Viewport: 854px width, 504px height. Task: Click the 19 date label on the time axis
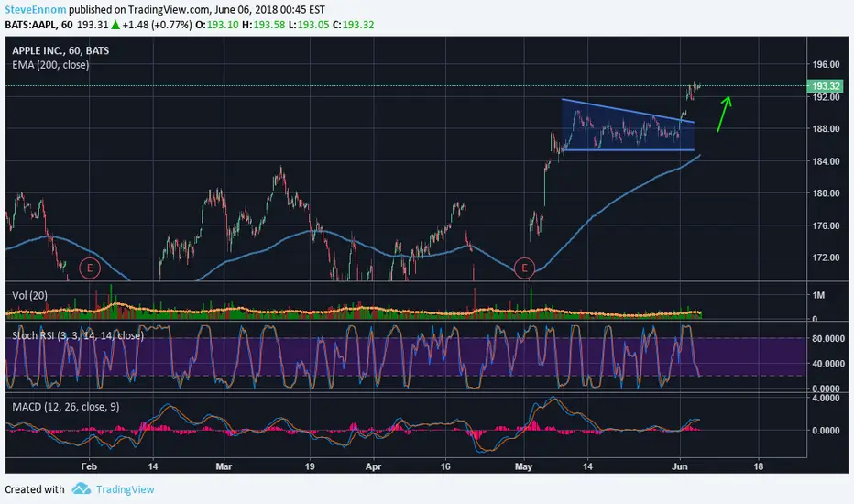[310, 466]
